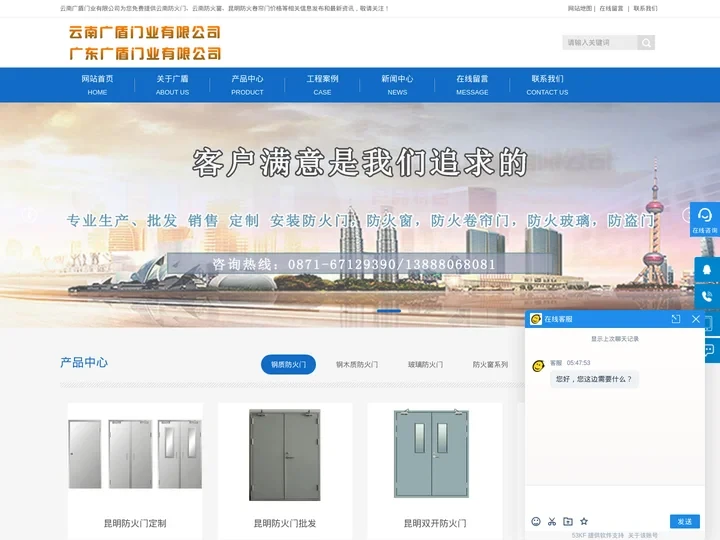The width and height of the screenshot is (720, 540).
Task: Open 在线留言 MESSAGE menu
Action: (472, 85)
